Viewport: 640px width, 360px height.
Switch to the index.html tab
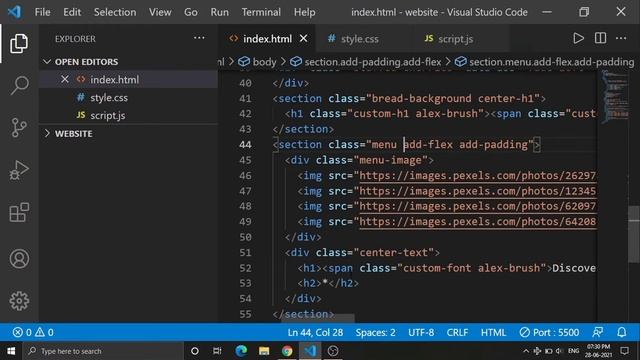[267, 39]
